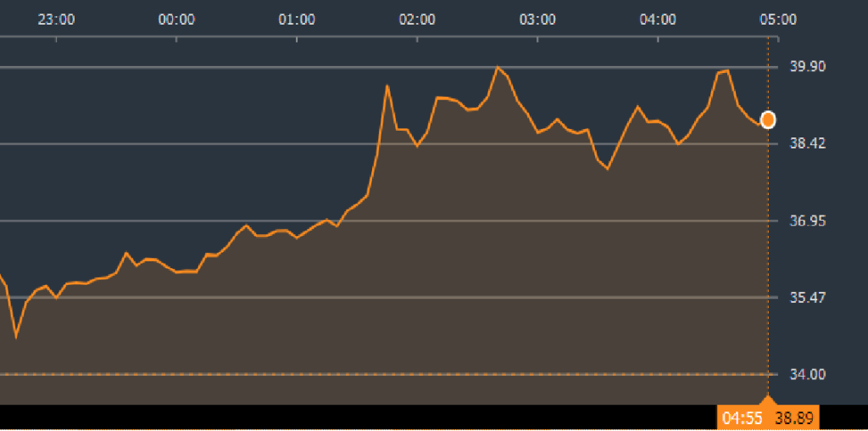Select the 03:00 time axis label
The height and width of the screenshot is (431, 868).
537,20
